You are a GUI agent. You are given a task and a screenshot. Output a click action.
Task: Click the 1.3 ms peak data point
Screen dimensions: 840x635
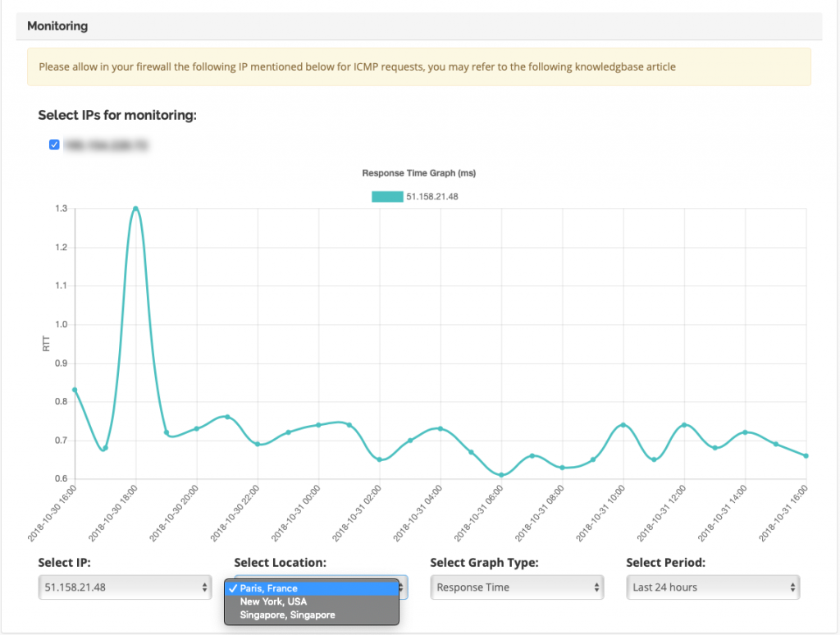135,208
